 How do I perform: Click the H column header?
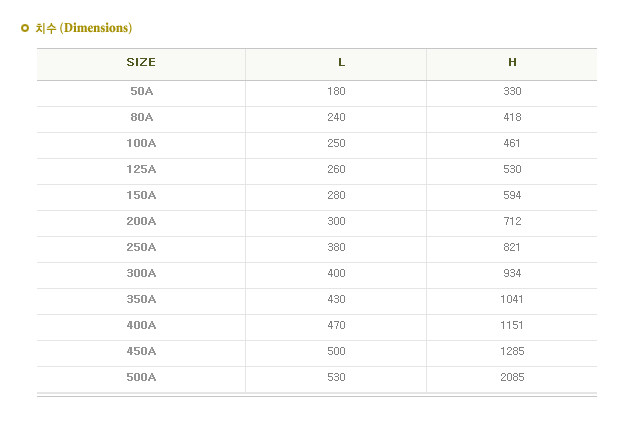[x=512, y=62]
